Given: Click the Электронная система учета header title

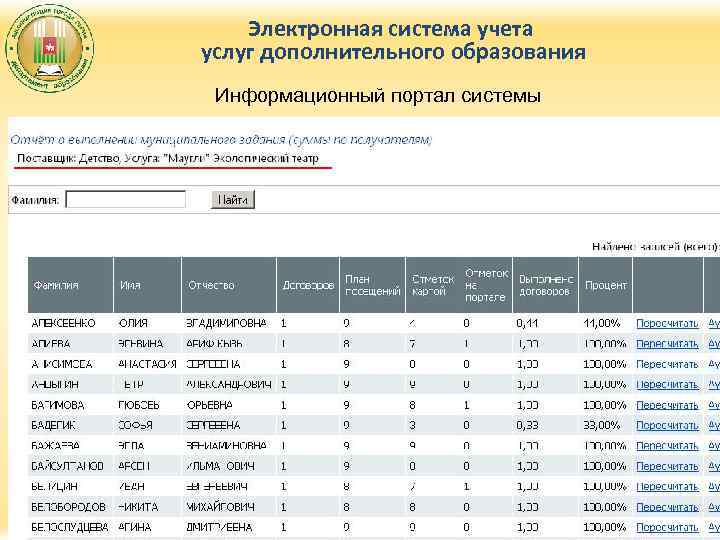Looking at the screenshot, I should point(394,41).
